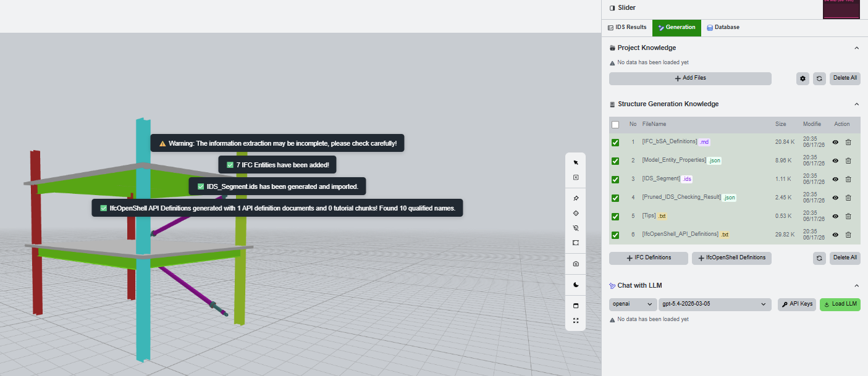
Task: Refresh the Structure Generation Knowledge list
Action: [x=819, y=258]
